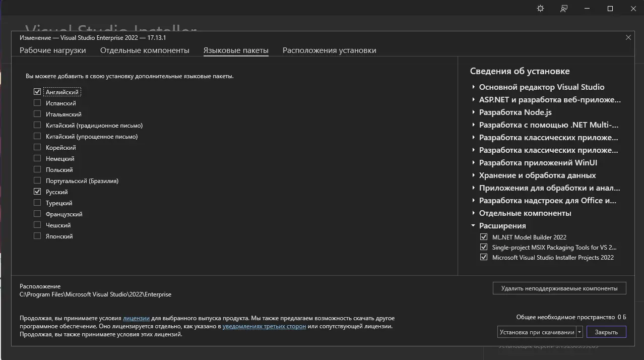Click the feedback icon in title bar
Viewport: 644px width, 360px height.
[564, 9]
